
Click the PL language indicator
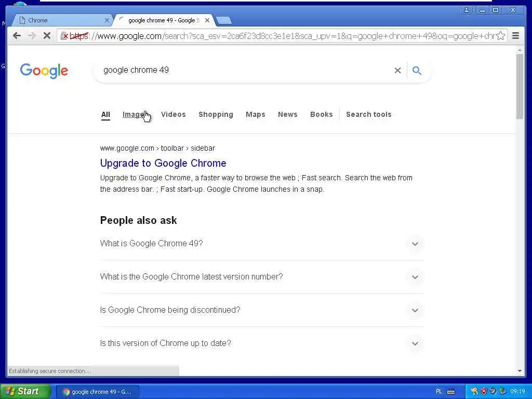[x=438, y=392]
